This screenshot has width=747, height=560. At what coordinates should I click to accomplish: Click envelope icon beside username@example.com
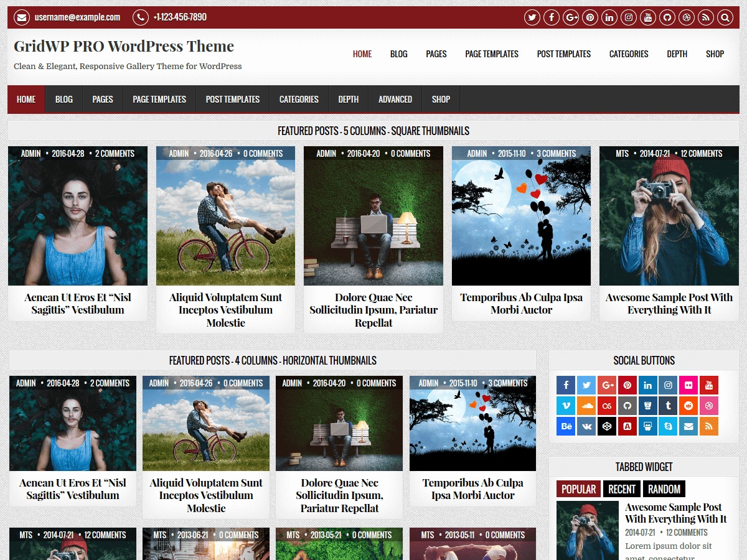coord(22,17)
